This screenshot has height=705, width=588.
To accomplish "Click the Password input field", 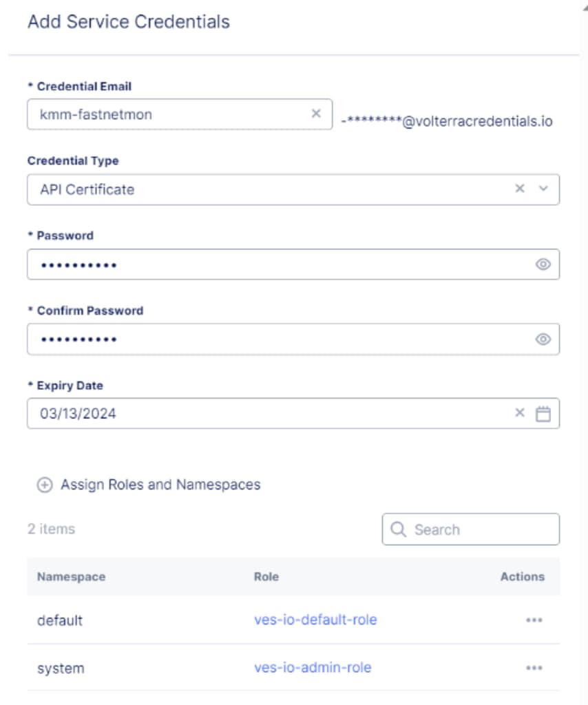I will [x=275, y=264].
